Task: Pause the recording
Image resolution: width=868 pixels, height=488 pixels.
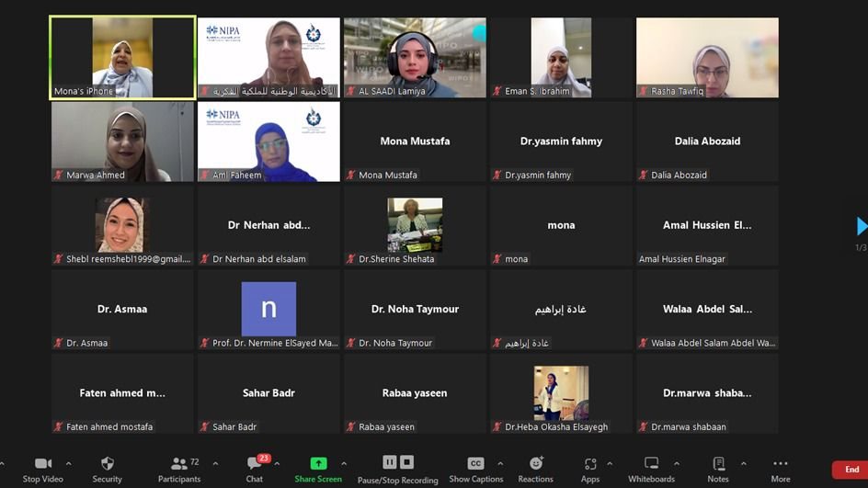Action: 390,462
